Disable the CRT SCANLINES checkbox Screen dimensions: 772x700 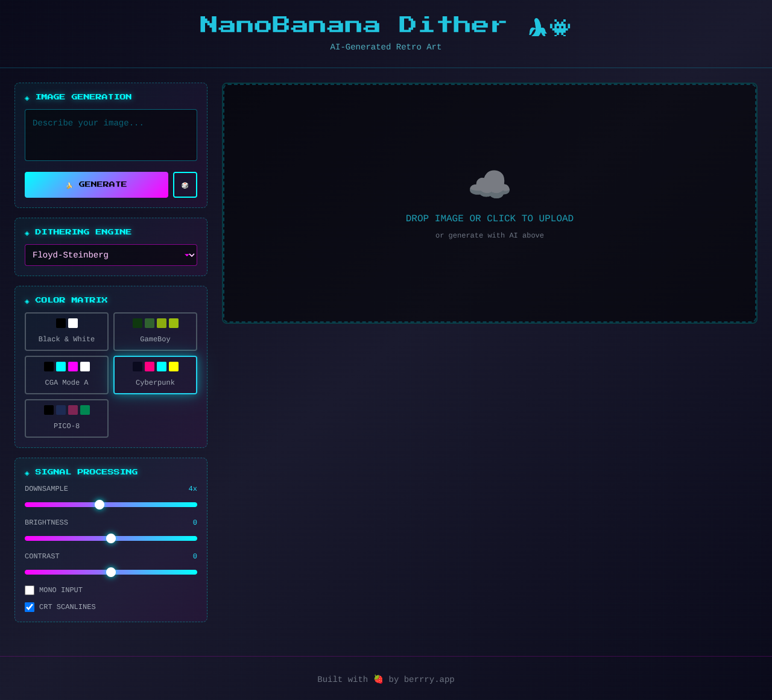pyautogui.click(x=30, y=607)
